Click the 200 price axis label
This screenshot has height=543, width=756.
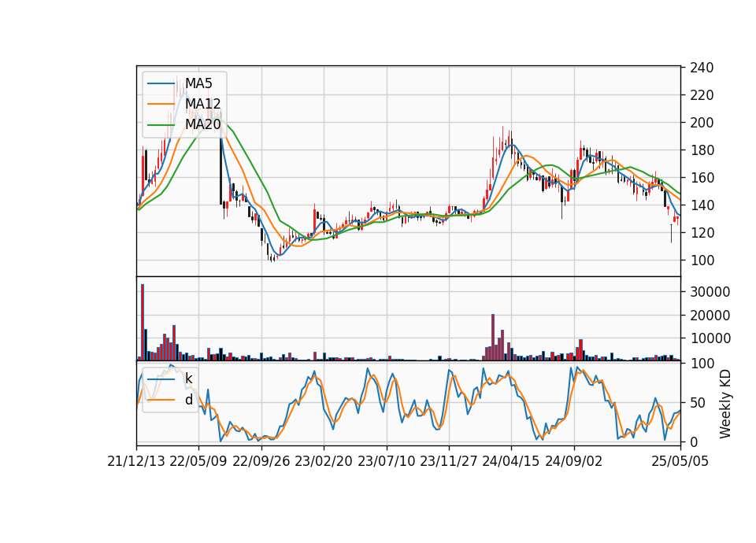coord(702,123)
